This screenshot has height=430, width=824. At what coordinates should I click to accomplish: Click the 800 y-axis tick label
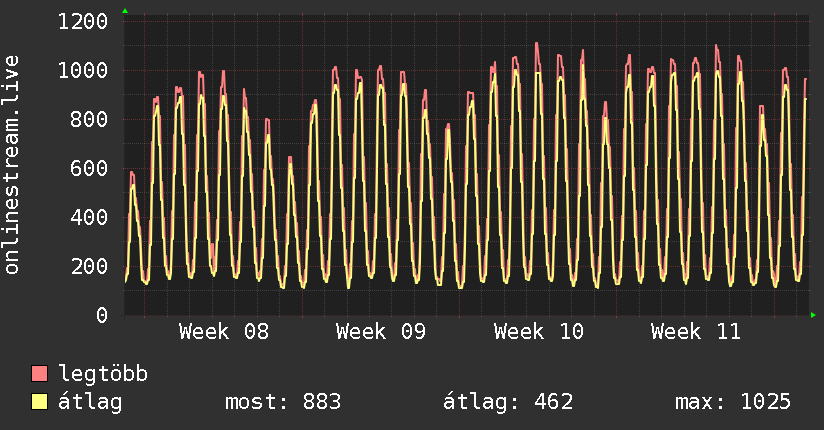[89, 119]
